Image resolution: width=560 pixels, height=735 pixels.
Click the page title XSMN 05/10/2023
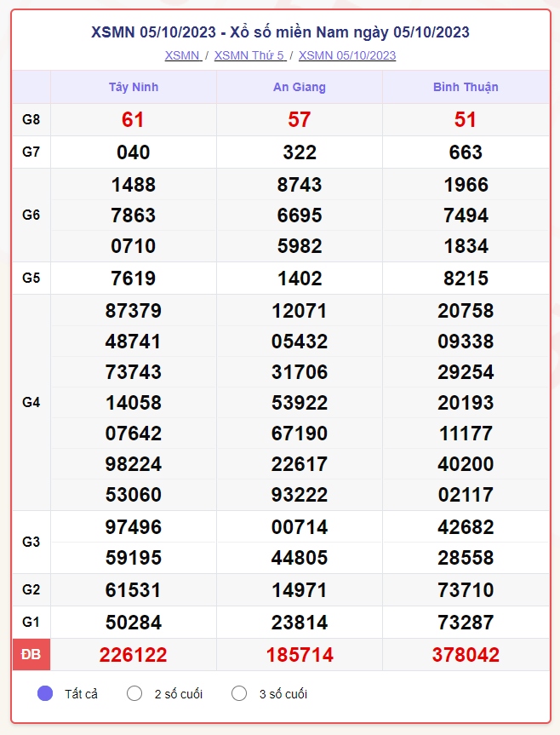[280, 32]
